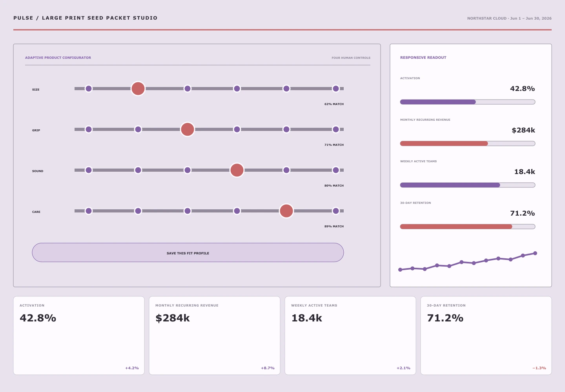Click the Pulse studio title heading

(x=86, y=18)
